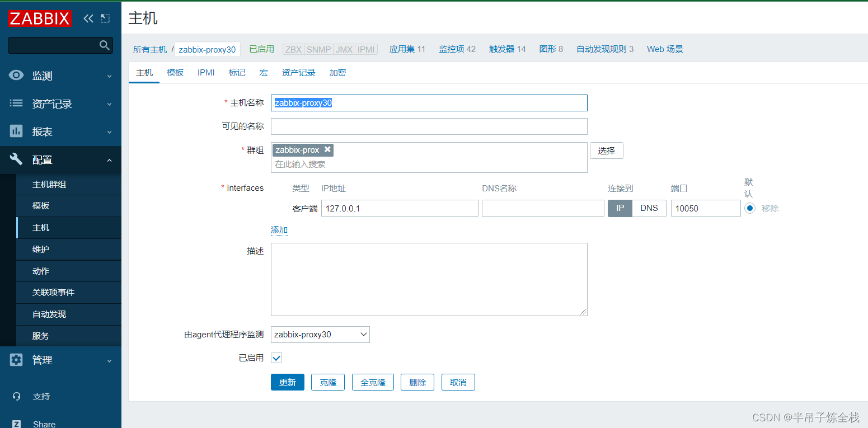
Task: Open 监控项 42 link
Action: (x=457, y=49)
